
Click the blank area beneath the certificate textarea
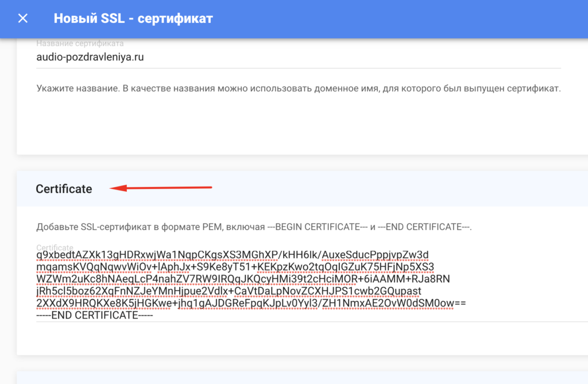[302, 338]
